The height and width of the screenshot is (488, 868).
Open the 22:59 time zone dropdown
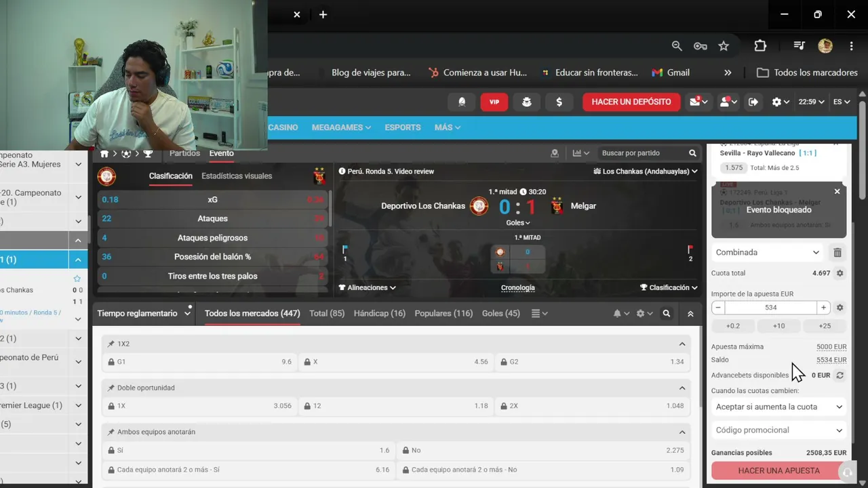coord(811,102)
